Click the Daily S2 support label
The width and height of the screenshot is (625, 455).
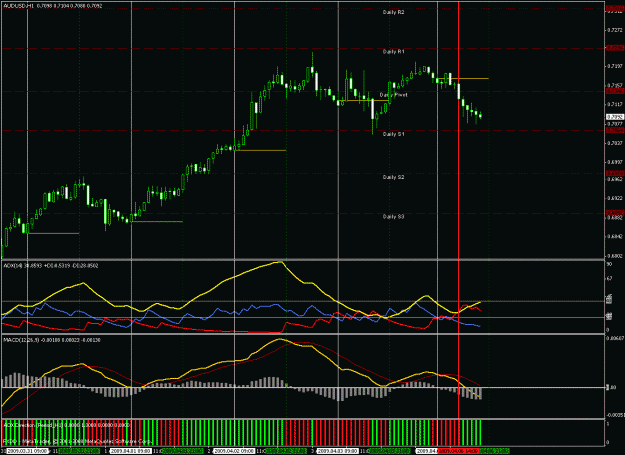coord(393,177)
